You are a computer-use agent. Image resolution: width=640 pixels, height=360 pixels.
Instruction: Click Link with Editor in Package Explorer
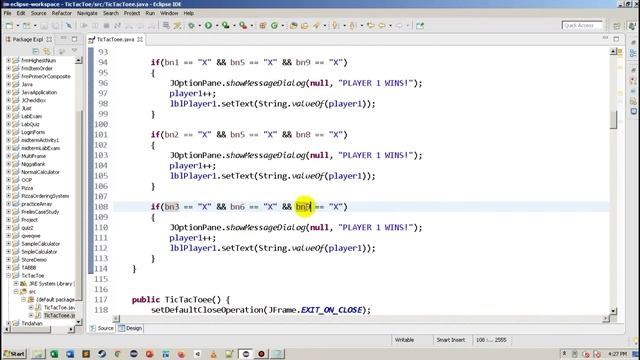coord(47,51)
